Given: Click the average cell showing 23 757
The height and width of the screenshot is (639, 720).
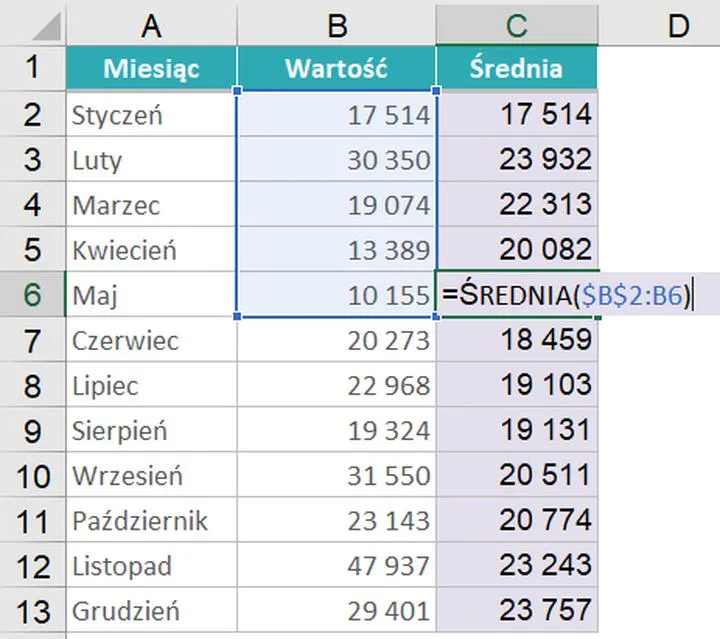Looking at the screenshot, I should (517, 611).
